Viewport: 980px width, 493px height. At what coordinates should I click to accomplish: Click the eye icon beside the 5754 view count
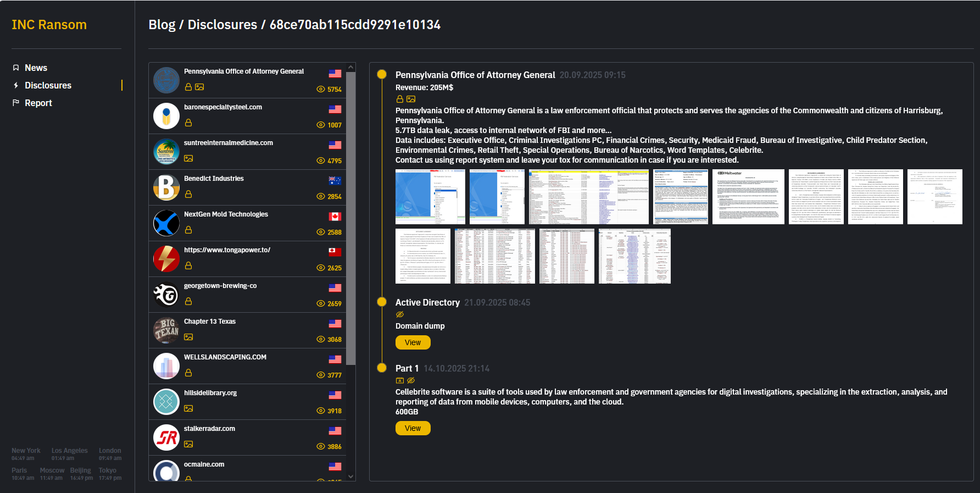321,89
